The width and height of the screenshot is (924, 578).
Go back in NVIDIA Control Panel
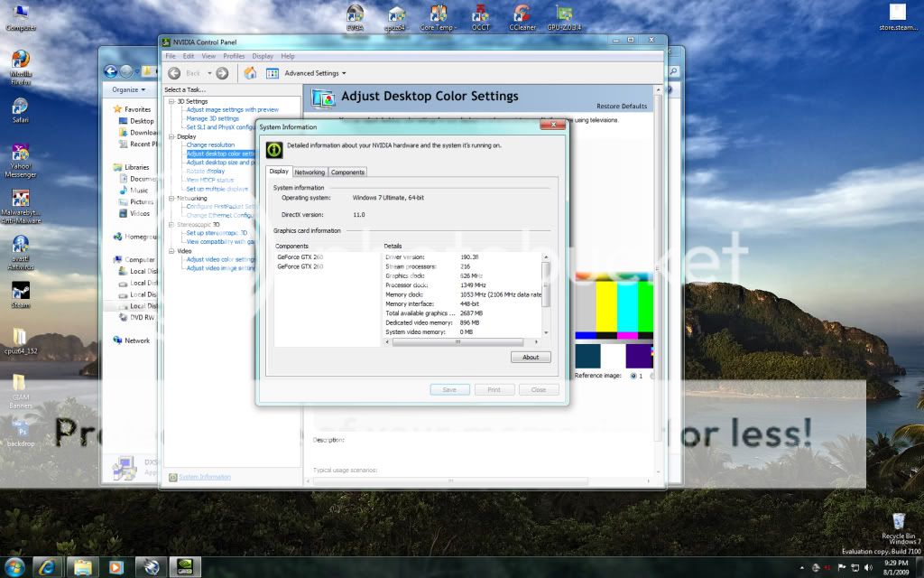coord(174,73)
